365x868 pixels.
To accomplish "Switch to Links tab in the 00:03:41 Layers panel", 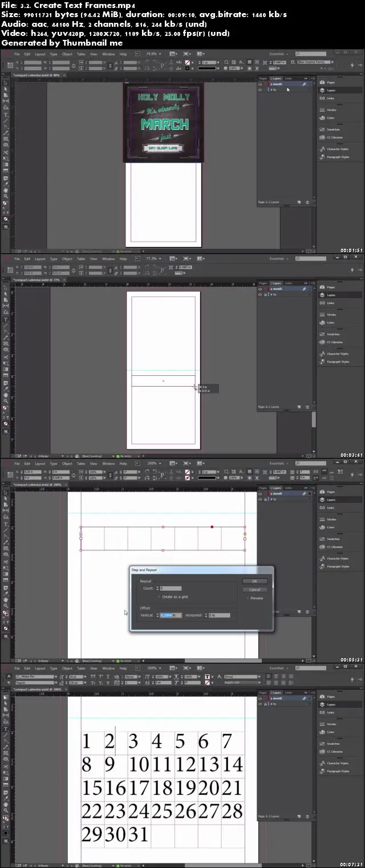I will 289,283.
